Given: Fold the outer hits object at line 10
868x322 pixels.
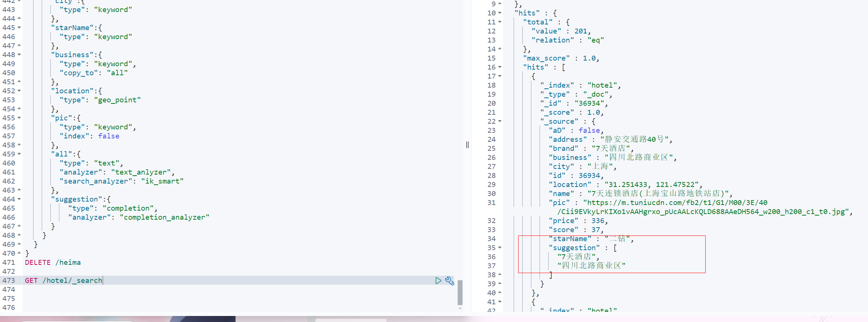Looking at the screenshot, I should tap(500, 13).
